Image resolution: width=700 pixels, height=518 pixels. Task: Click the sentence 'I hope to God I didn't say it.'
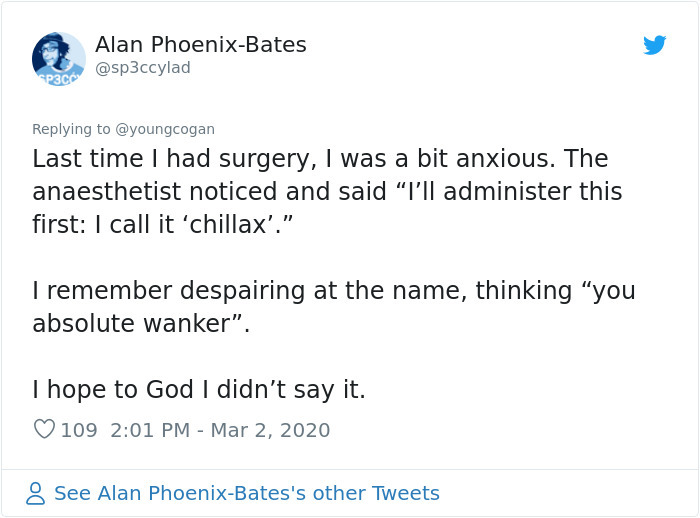pos(199,389)
